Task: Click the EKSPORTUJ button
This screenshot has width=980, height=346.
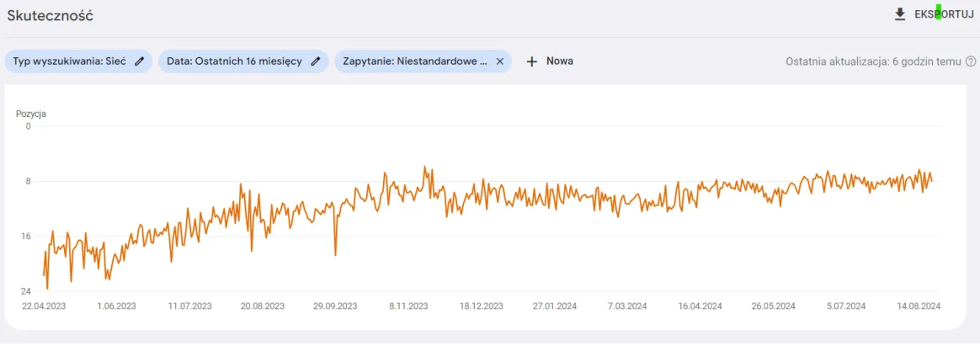Action: click(x=935, y=14)
